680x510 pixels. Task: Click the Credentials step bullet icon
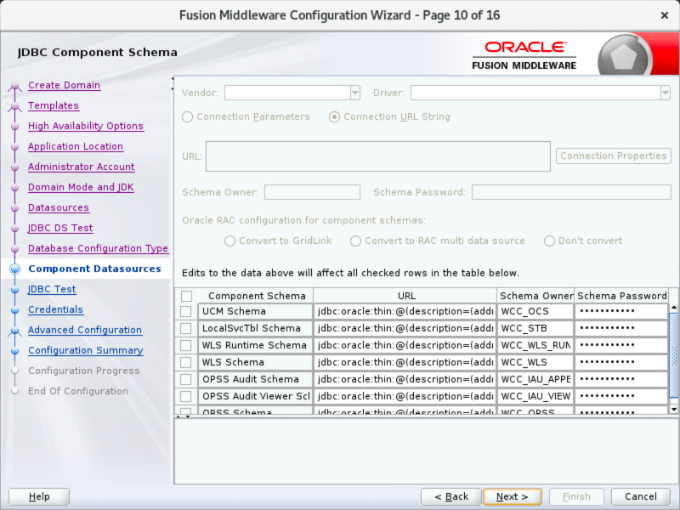point(15,310)
